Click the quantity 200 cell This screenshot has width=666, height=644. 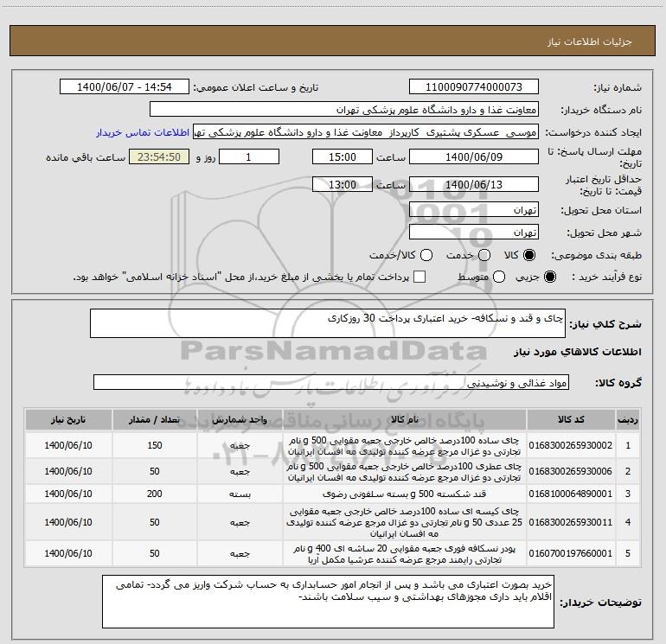pos(155,494)
